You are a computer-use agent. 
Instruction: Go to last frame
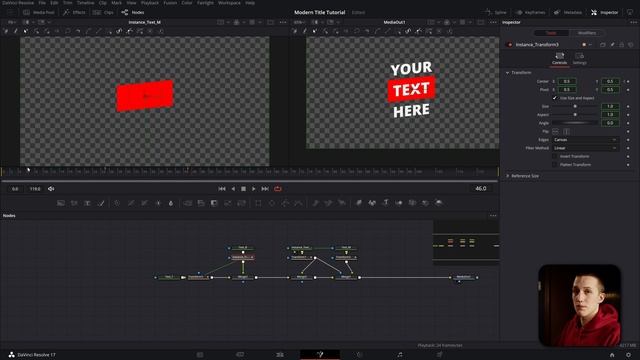(265, 189)
